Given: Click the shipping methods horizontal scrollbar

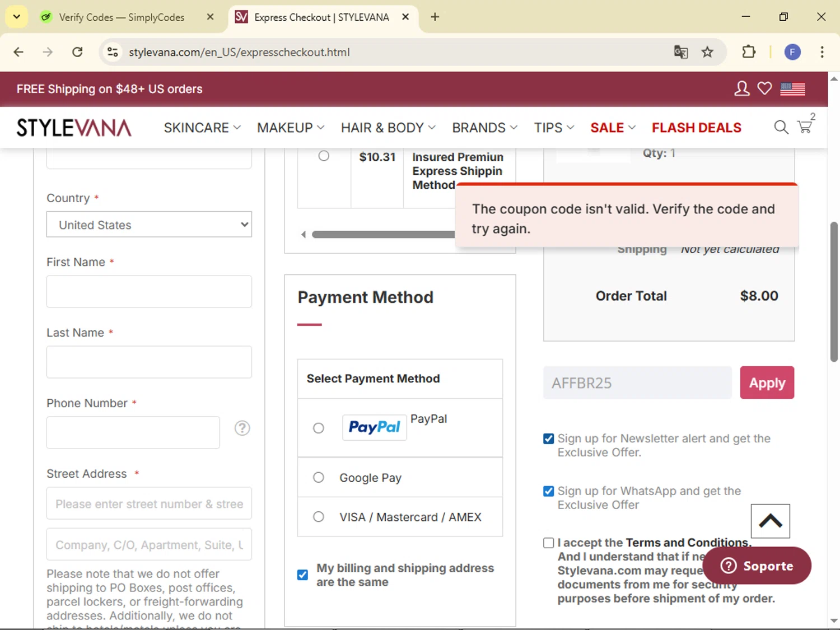Looking at the screenshot, I should (x=384, y=235).
